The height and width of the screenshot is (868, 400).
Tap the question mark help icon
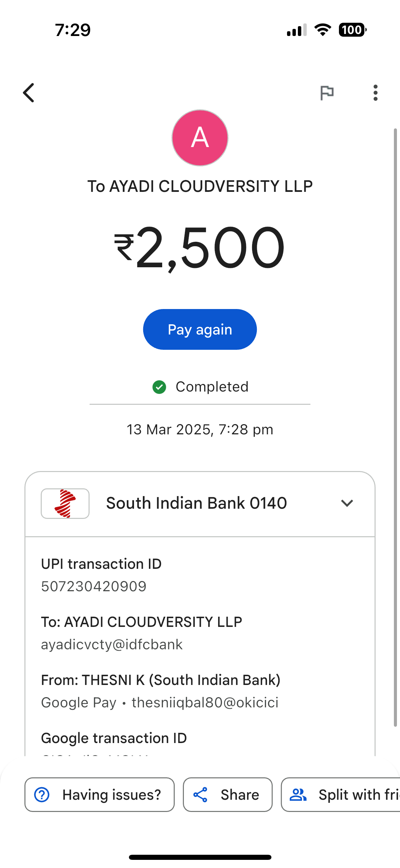click(42, 795)
